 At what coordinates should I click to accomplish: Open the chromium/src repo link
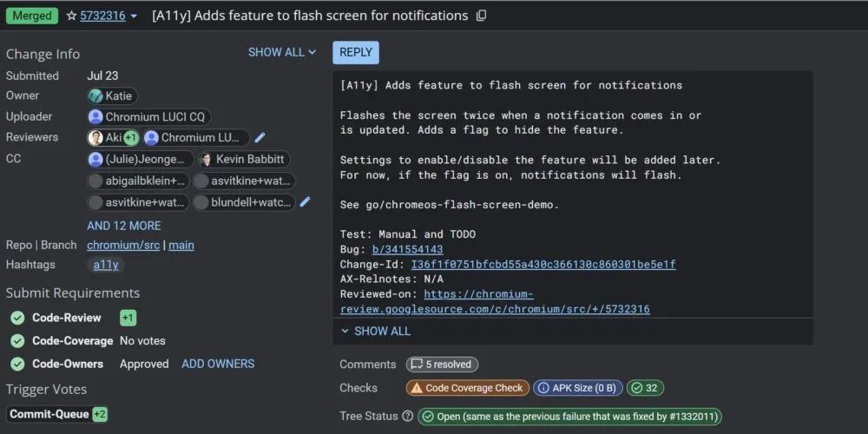pos(123,245)
